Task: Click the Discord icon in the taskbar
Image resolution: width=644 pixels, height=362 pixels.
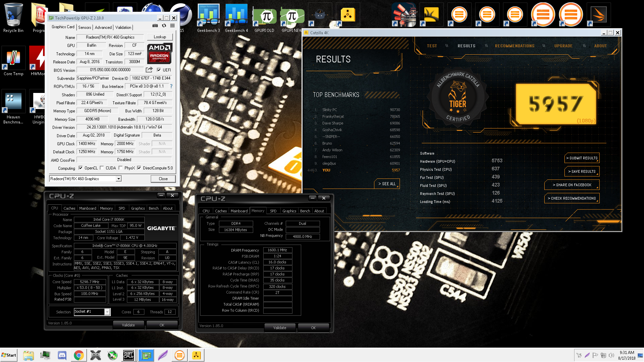Action: click(62, 355)
